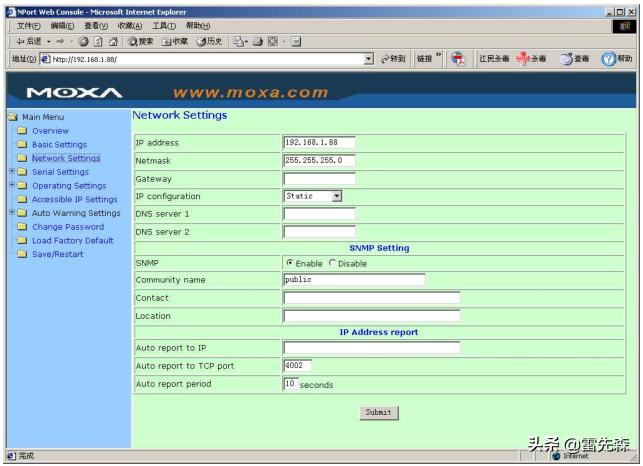Click the Overview folder icon in sidebar
This screenshot has width=643, height=466.
pyautogui.click(x=22, y=131)
